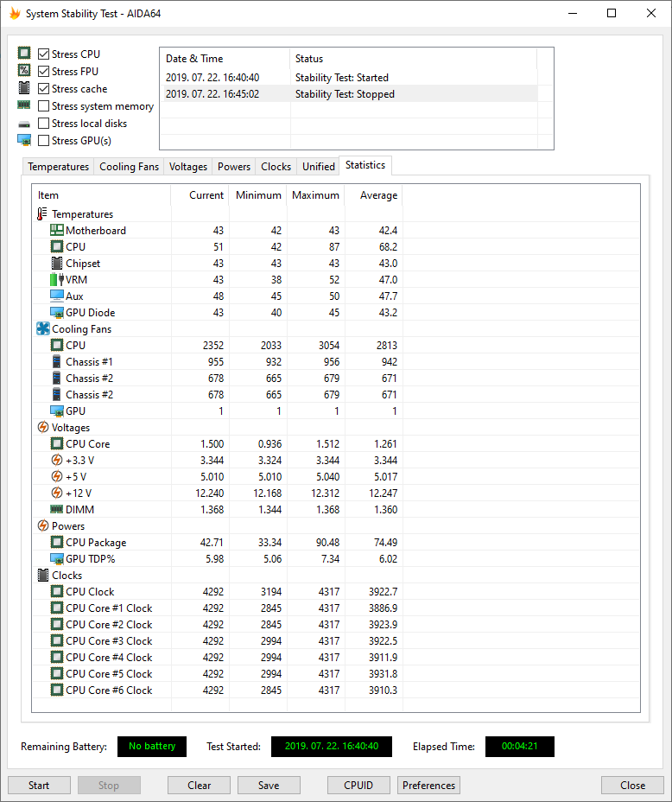The height and width of the screenshot is (802, 672).
Task: Click the No battery indicator
Action: (x=152, y=746)
